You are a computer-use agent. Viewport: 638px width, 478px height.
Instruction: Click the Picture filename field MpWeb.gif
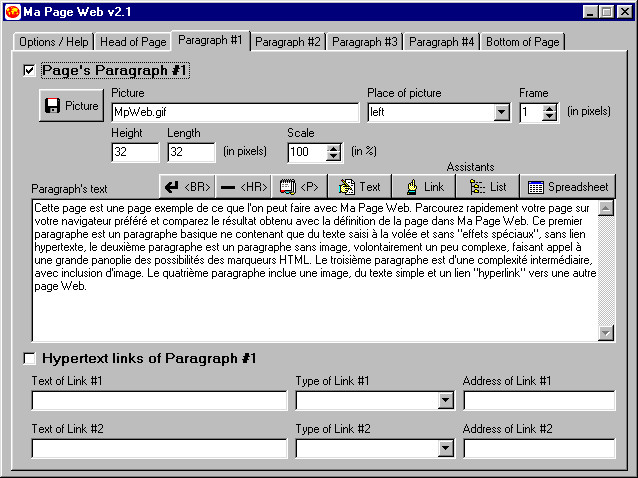point(235,112)
